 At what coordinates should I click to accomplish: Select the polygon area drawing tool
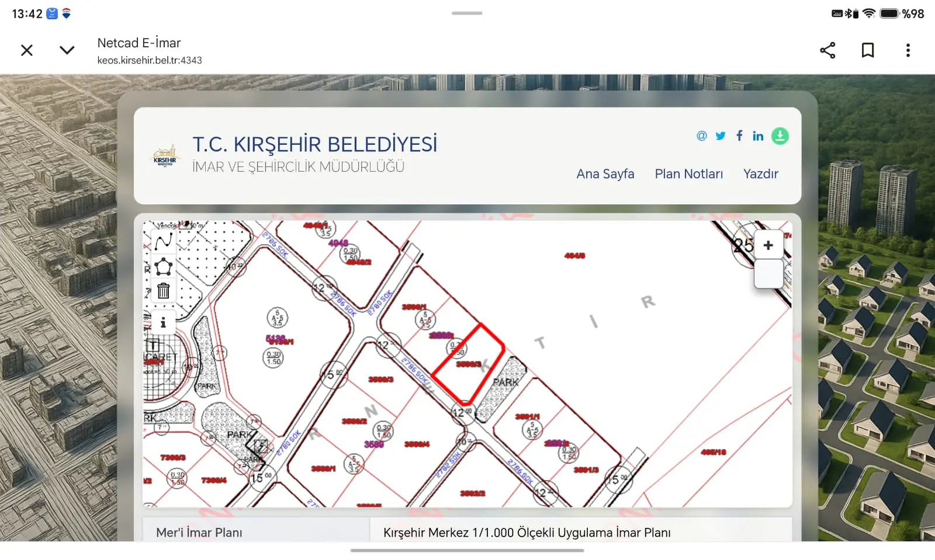164,266
